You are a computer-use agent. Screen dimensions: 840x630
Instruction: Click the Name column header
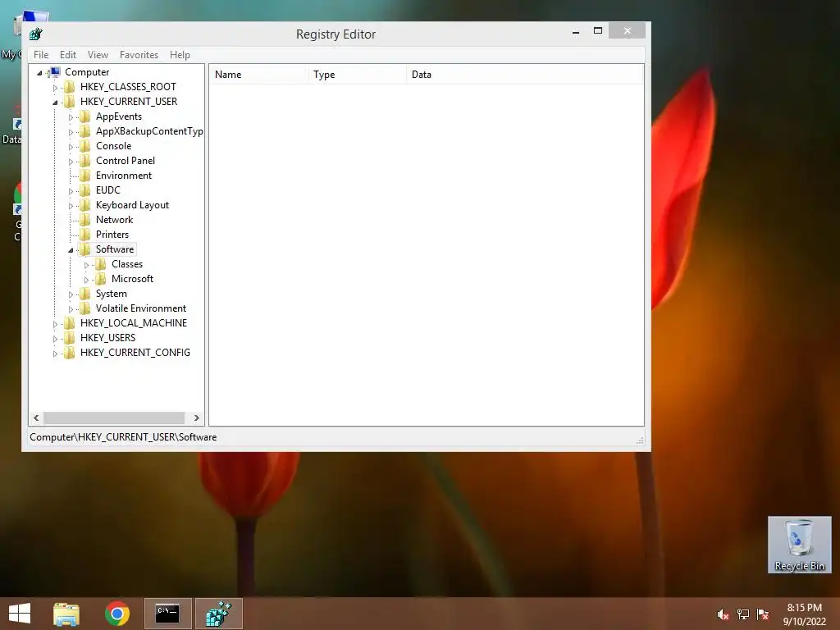258,75
